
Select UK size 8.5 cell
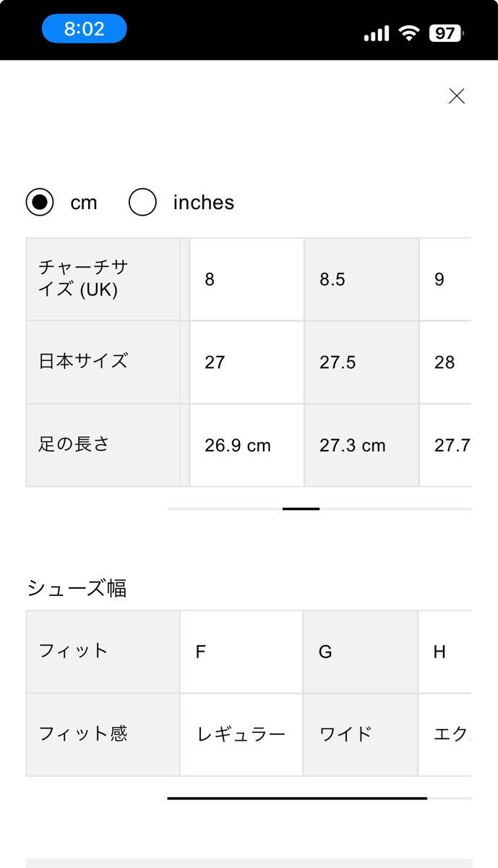[361, 280]
